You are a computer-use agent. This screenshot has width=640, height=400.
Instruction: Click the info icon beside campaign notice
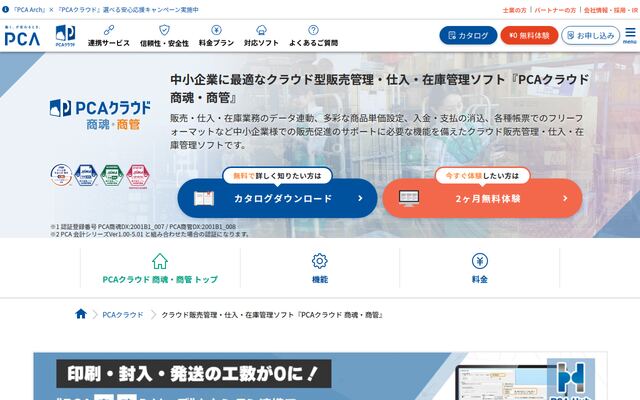pyautogui.click(x=5, y=9)
